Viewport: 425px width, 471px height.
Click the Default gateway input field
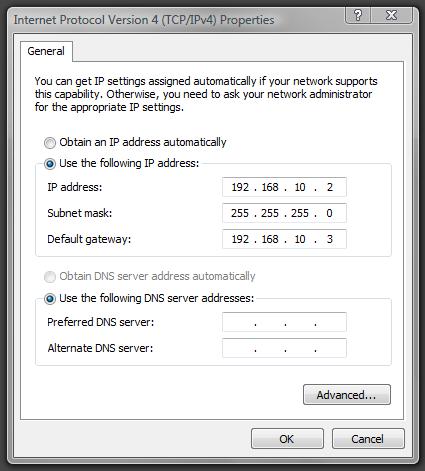click(284, 239)
